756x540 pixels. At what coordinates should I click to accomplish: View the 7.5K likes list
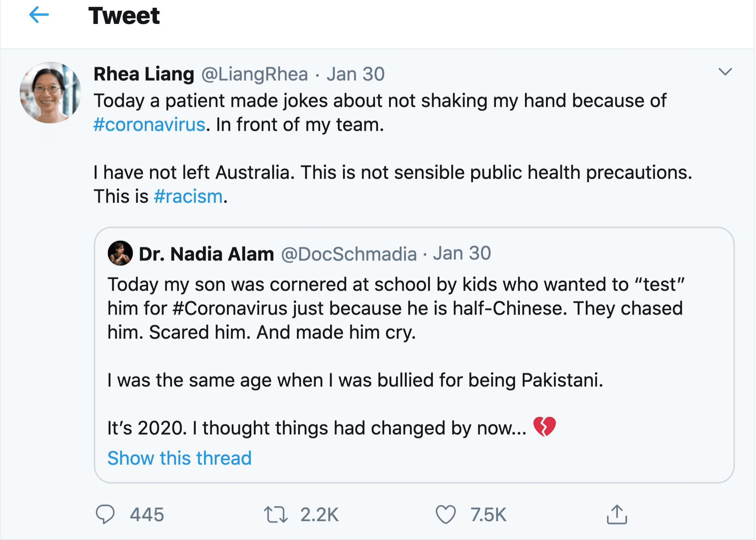[x=488, y=515]
